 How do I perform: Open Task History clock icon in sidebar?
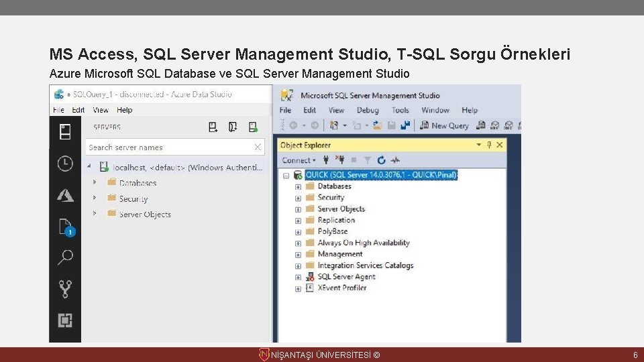point(65,164)
